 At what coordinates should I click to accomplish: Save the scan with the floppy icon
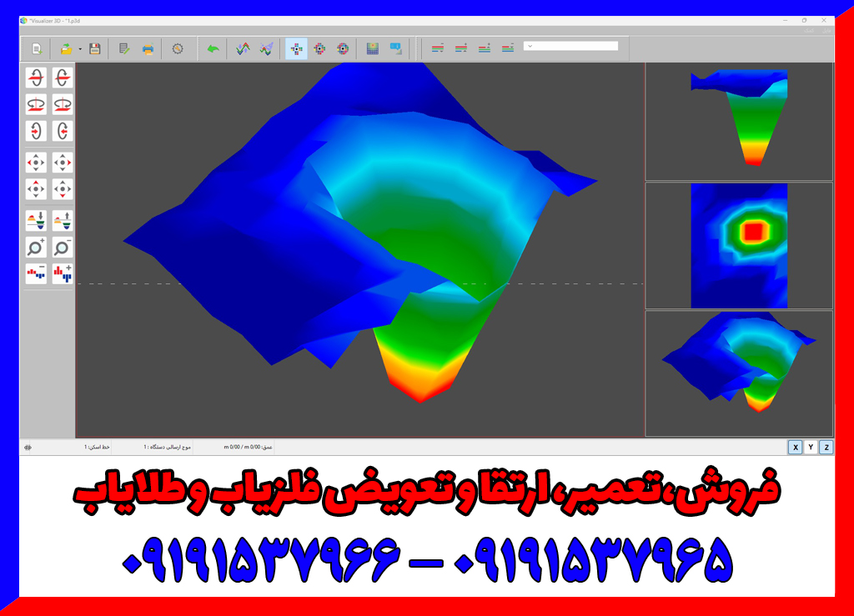click(95, 49)
